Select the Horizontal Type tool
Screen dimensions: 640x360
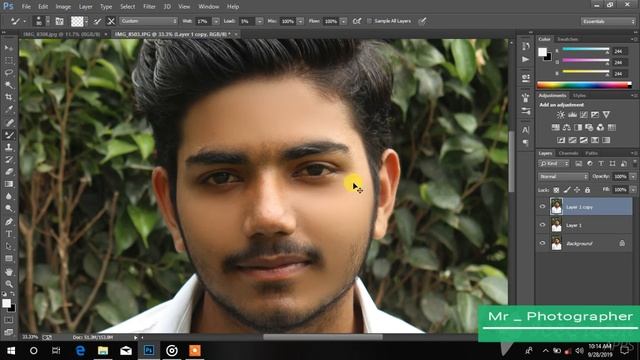click(9, 234)
